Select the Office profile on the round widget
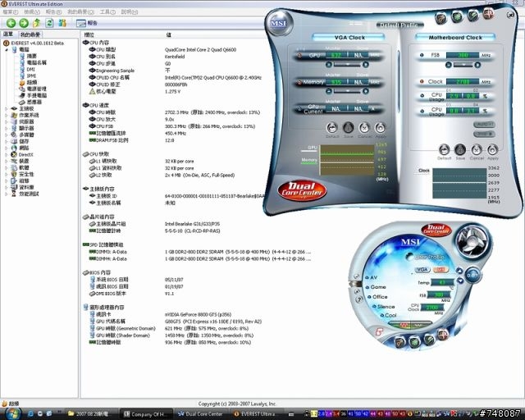525x420 pixels. [x=377, y=297]
